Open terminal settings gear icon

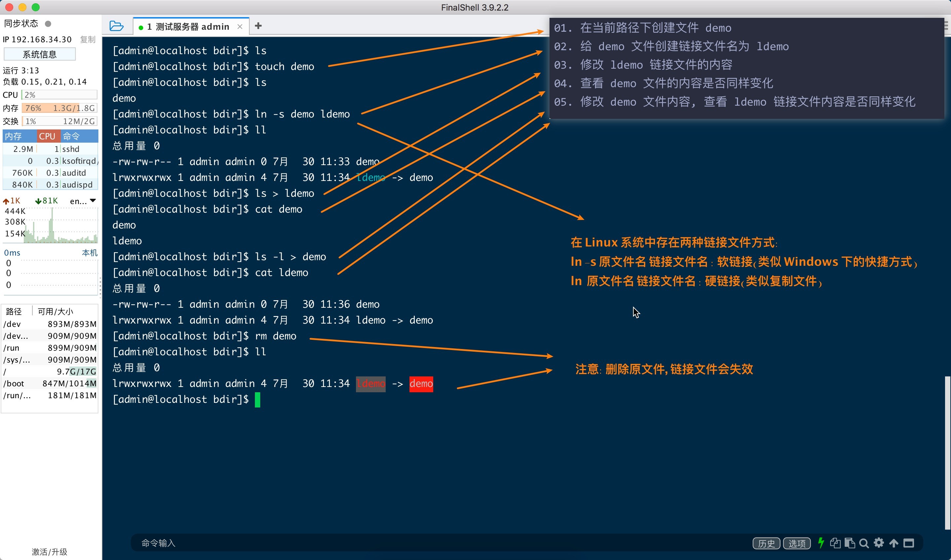tap(879, 542)
